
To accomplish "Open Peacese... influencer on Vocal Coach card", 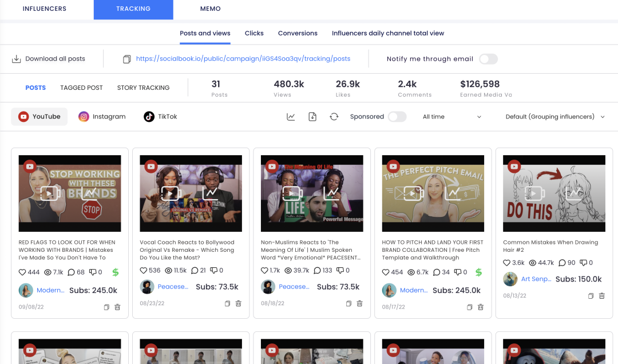I will click(x=173, y=287).
